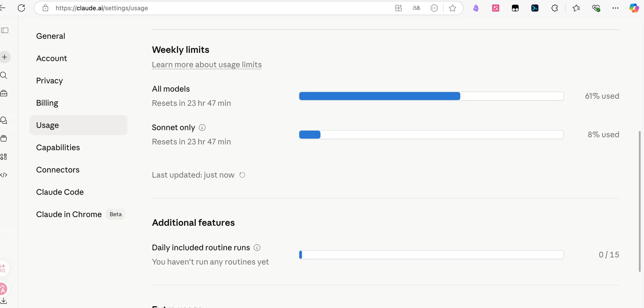Image resolution: width=644 pixels, height=308 pixels.
Task: Reload the page with browser refresh button
Action: click(22, 8)
